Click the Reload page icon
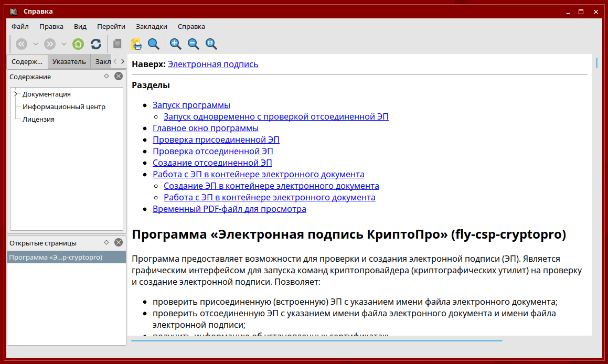This screenshot has width=608, height=364. [x=96, y=44]
